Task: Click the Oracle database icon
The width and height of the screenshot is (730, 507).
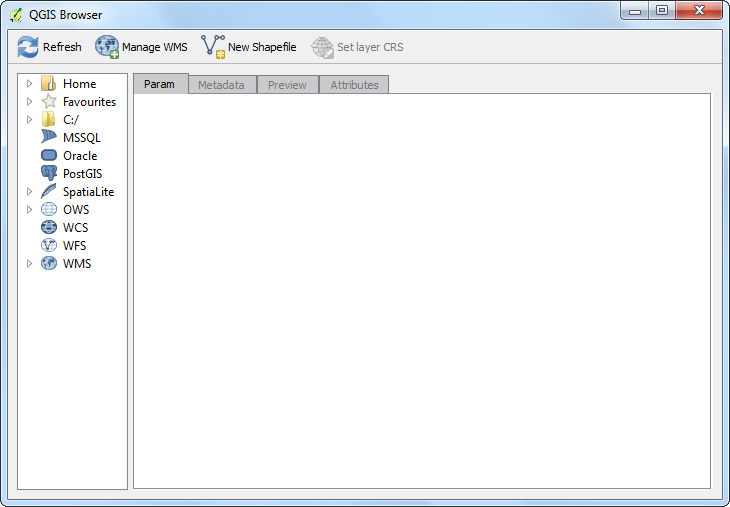Action: tap(48, 155)
